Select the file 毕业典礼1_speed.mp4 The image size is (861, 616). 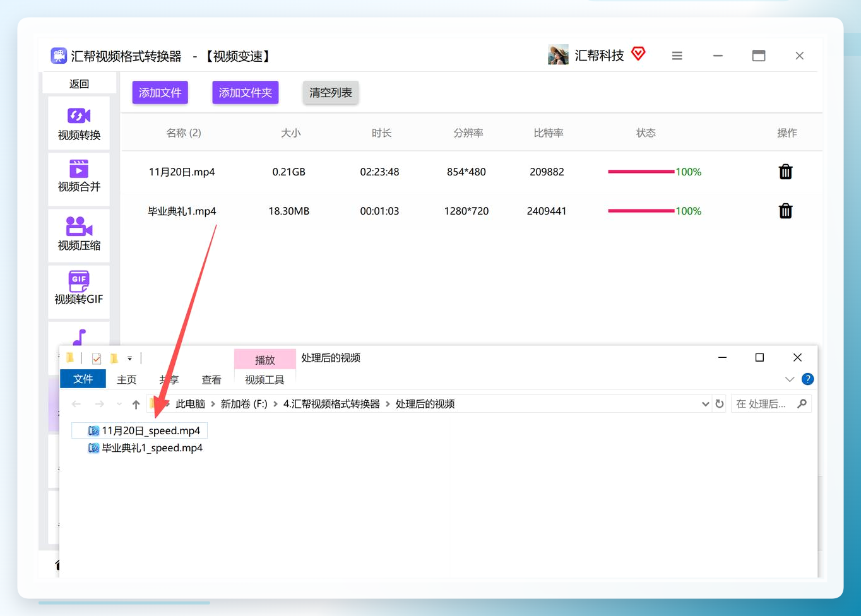(146, 447)
